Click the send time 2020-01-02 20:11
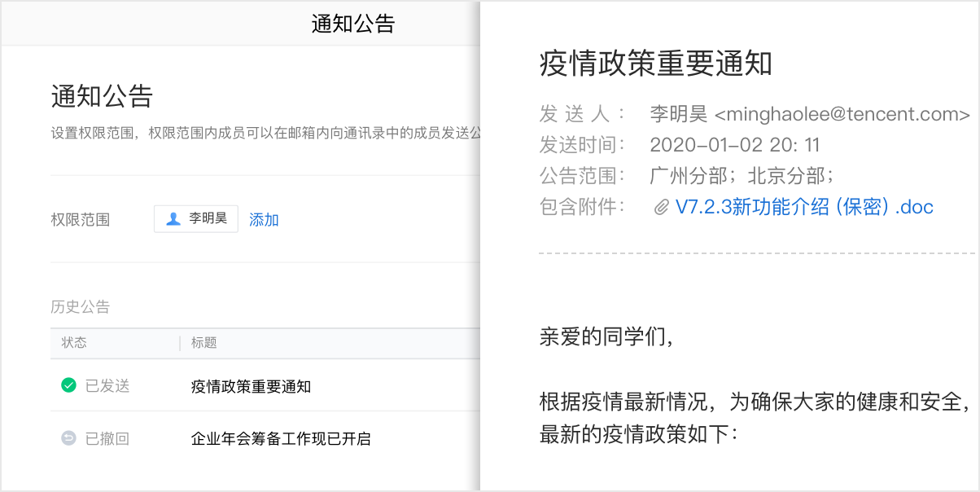This screenshot has width=980, height=492. click(x=734, y=145)
